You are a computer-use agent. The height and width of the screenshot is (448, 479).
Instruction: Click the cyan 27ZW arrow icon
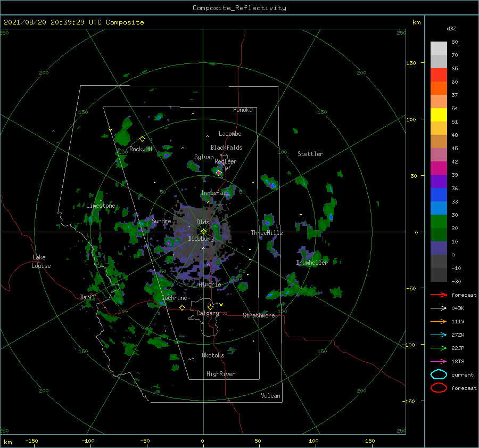439,335
